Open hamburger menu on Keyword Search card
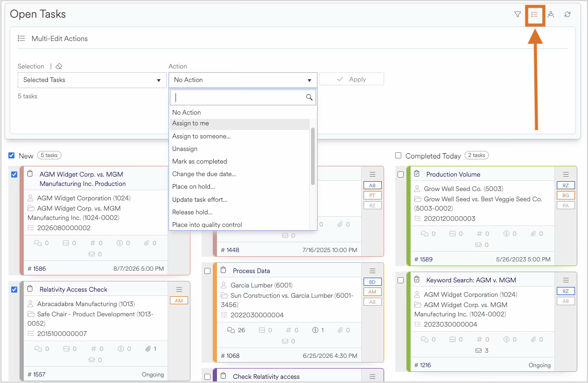Image resolution: width=588 pixels, height=383 pixels. click(x=566, y=280)
